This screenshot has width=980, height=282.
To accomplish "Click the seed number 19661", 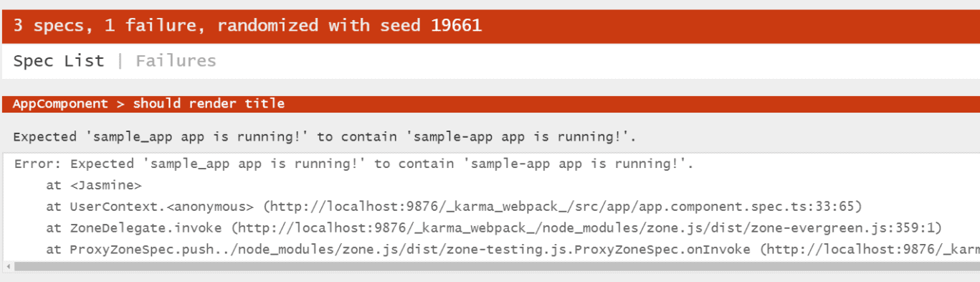I will (456, 26).
